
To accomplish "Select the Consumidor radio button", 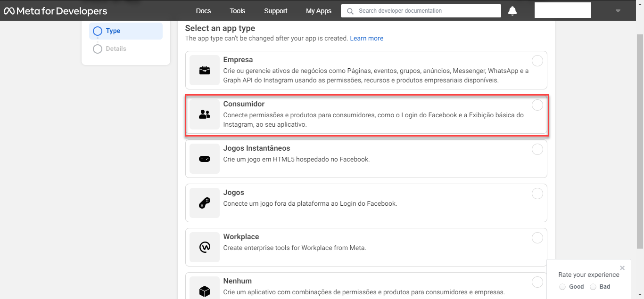I will (537, 105).
